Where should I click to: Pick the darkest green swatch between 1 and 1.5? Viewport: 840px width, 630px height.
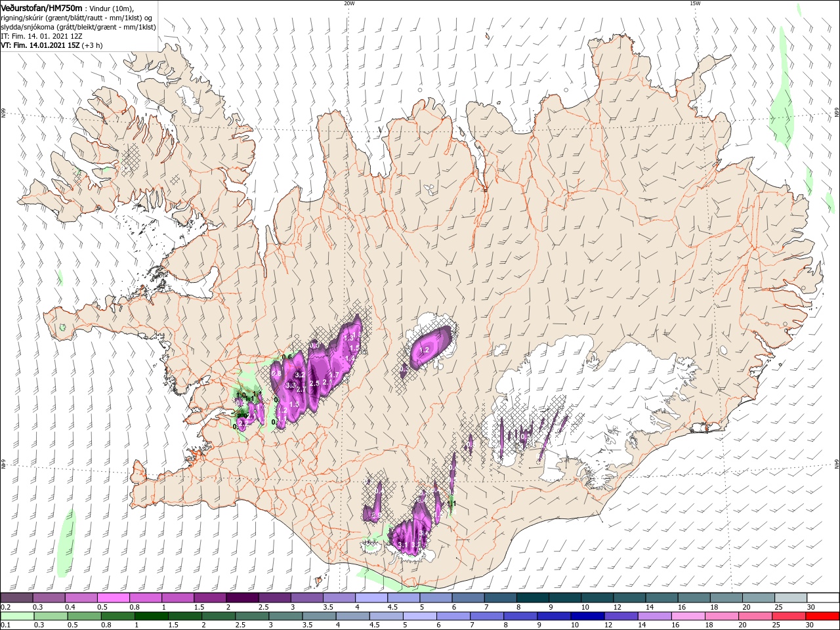coord(152,616)
